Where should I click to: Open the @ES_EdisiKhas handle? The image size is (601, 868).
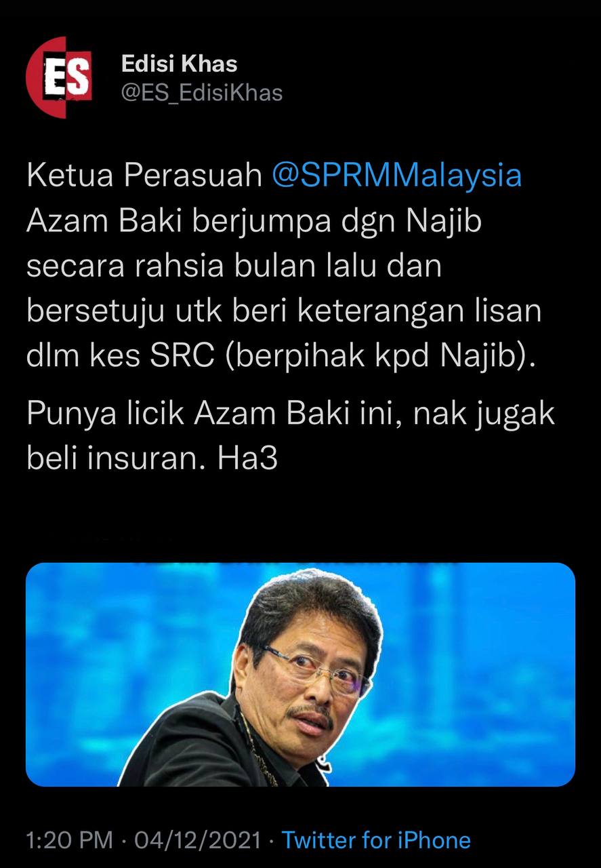tap(202, 93)
